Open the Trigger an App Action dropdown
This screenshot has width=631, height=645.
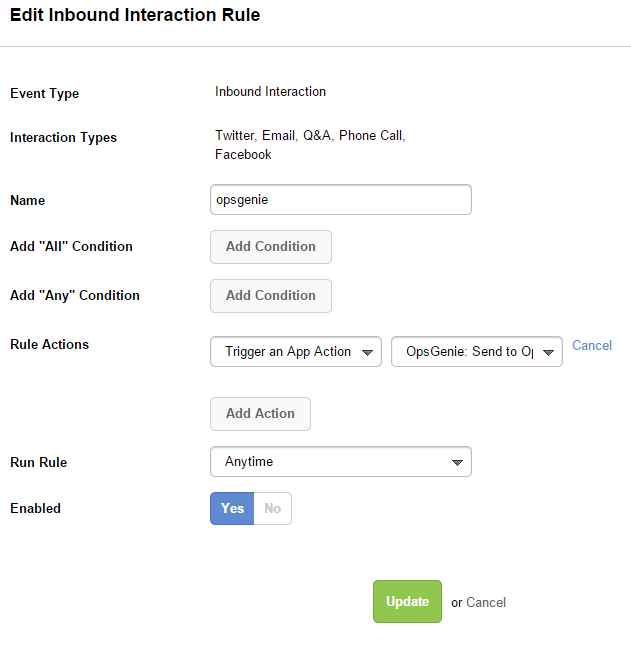[x=296, y=352]
